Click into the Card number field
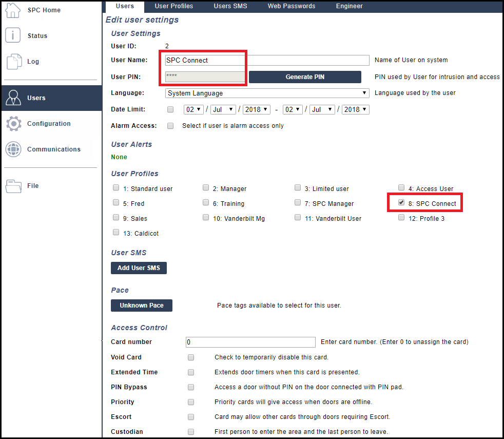 (x=250, y=342)
